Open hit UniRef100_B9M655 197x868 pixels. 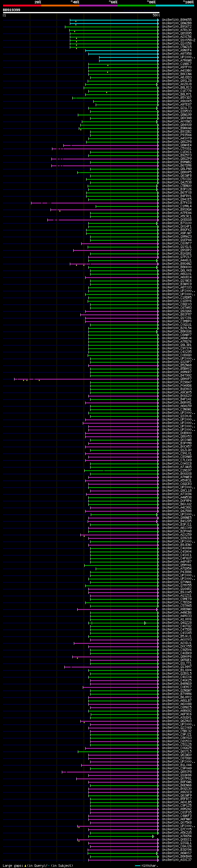click(x=177, y=20)
